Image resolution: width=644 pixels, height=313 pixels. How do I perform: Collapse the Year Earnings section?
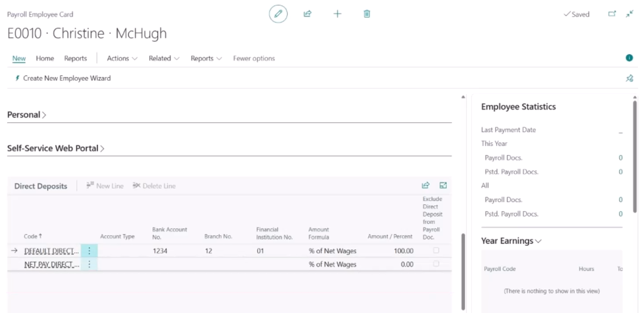click(x=511, y=241)
